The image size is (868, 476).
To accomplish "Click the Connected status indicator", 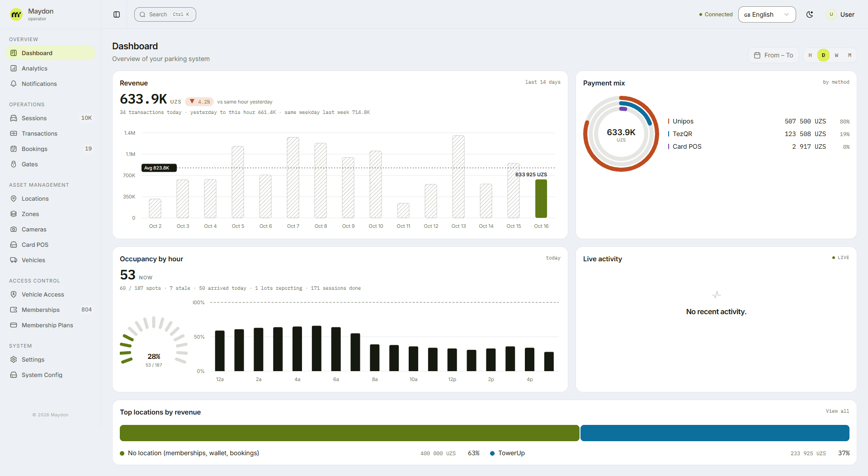I will tap(716, 14).
